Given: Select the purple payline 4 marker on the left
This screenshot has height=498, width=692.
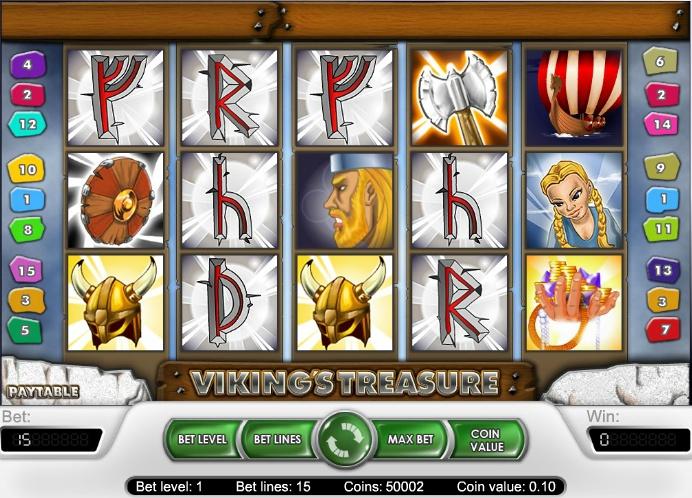Looking at the screenshot, I should click(28, 64).
